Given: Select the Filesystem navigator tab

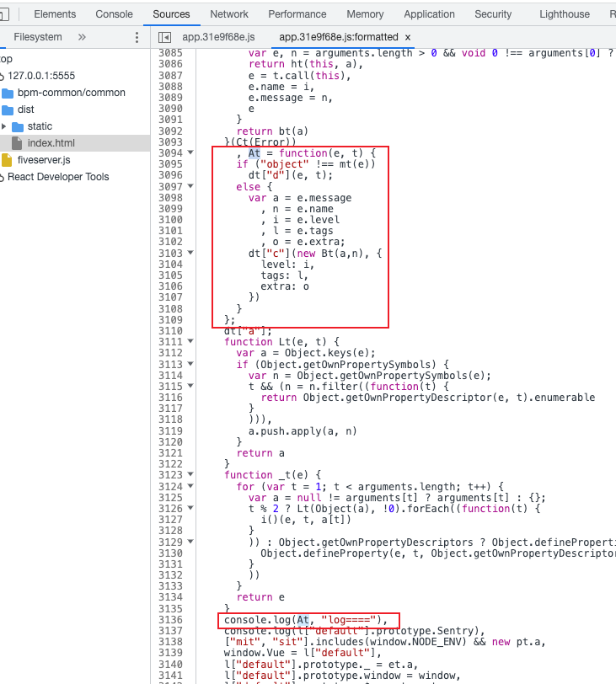Looking at the screenshot, I should click(x=38, y=37).
